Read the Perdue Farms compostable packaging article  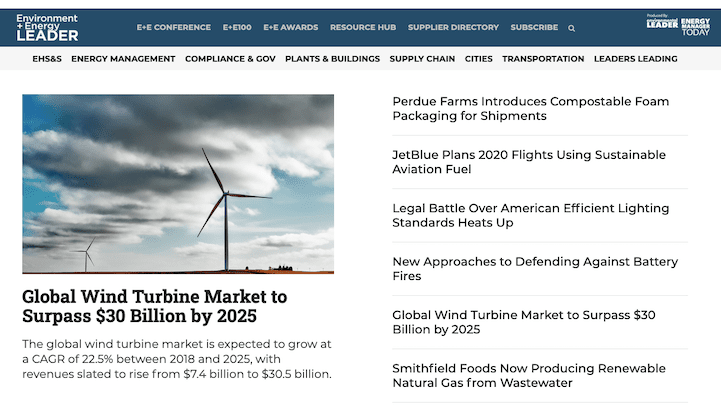pyautogui.click(x=530, y=108)
